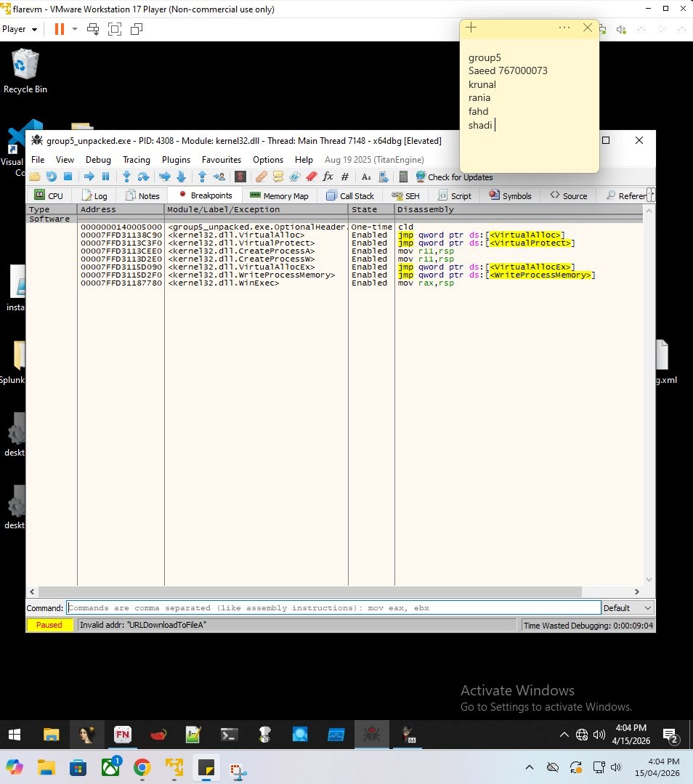Toggle the VMware suspend/pause button
Screen dimensions: 693x784
[59, 29]
